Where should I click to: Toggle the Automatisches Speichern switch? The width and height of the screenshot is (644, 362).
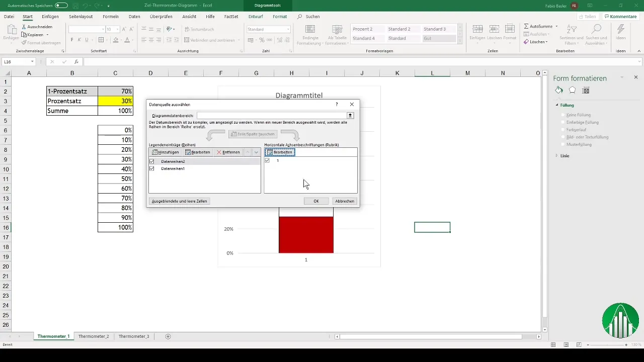61,5
